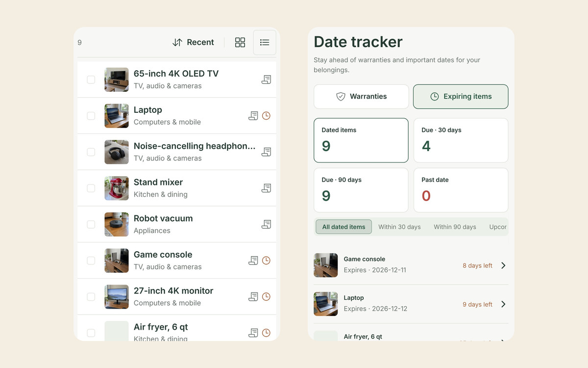Open the Laptop thumbnail in item list
Viewport: 588px width, 368px height.
pyautogui.click(x=117, y=116)
